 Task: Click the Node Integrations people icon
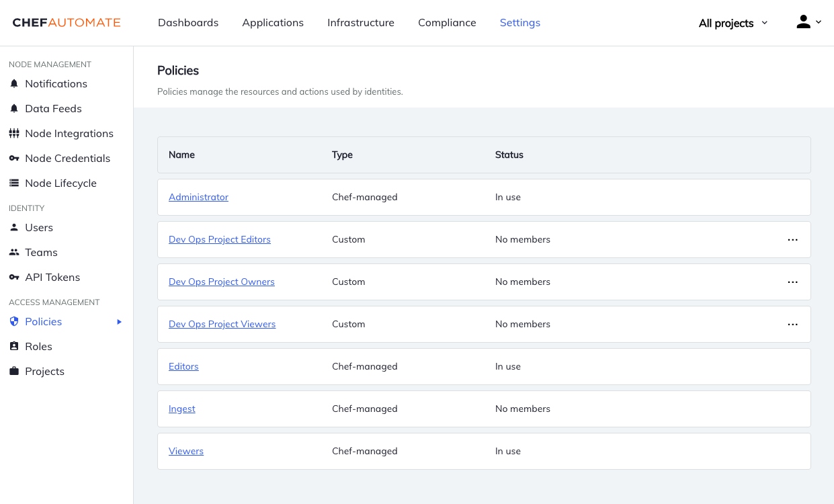14,133
